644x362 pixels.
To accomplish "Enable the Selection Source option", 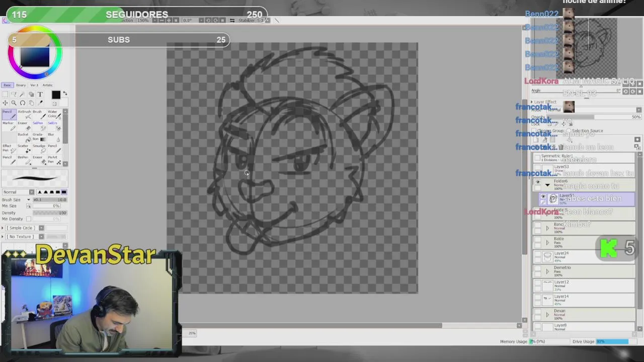I will [569, 131].
